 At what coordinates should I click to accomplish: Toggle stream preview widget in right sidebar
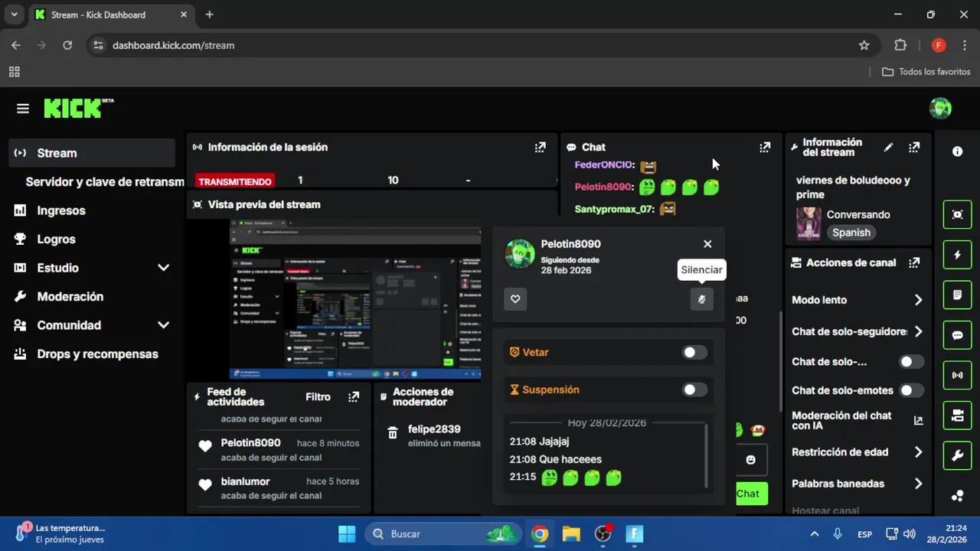tap(957, 214)
